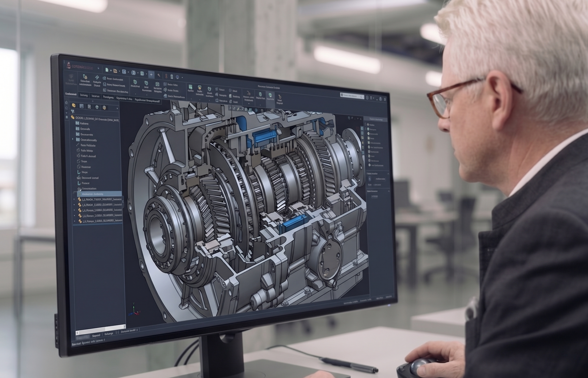588x378 pixels.
Task: Open the property list tab icon in side panel
Action: [81, 106]
